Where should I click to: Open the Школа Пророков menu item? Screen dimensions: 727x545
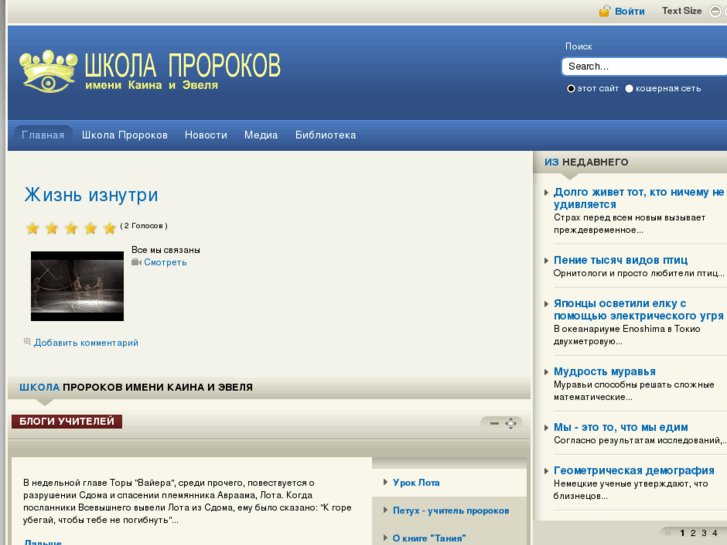tap(125, 135)
